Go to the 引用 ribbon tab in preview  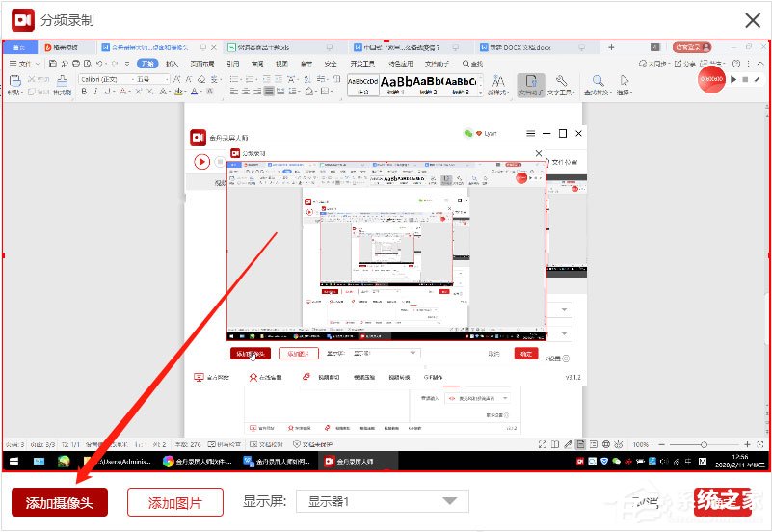click(x=233, y=64)
